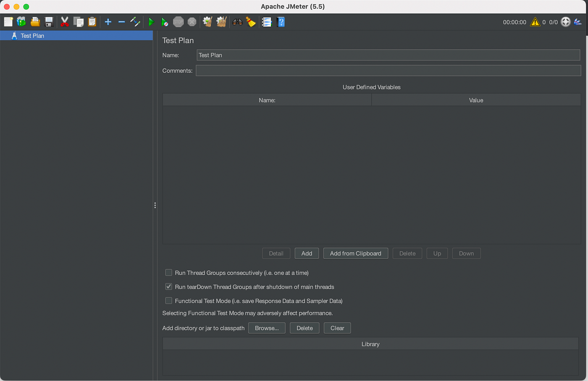Start the test run

point(151,21)
